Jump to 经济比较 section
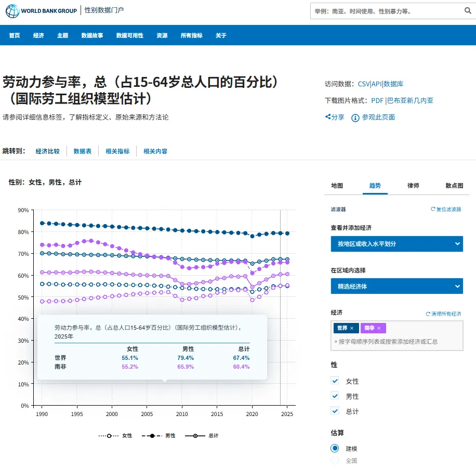 tap(48, 151)
